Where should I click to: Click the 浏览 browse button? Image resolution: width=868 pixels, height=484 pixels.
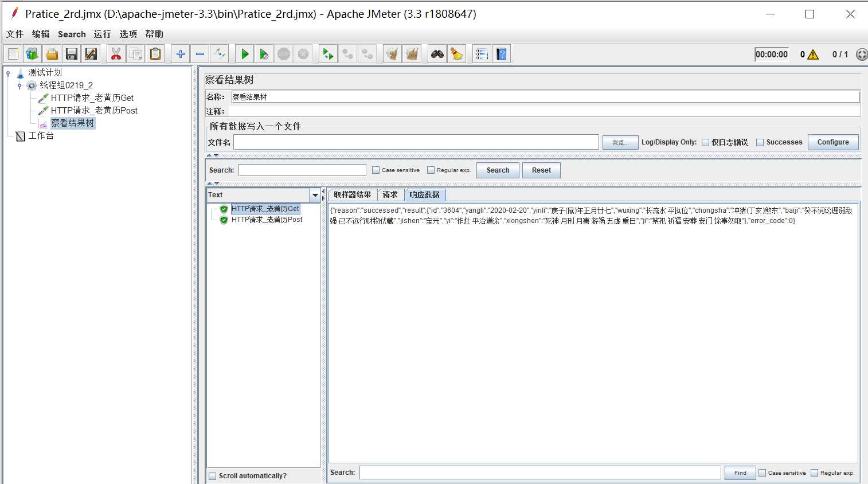[620, 142]
